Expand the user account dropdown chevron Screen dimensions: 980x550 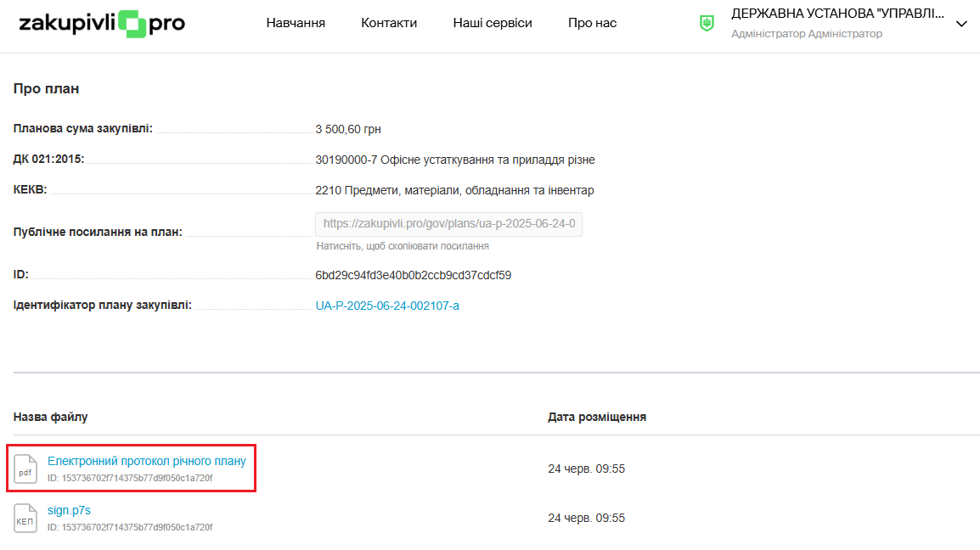point(961,24)
